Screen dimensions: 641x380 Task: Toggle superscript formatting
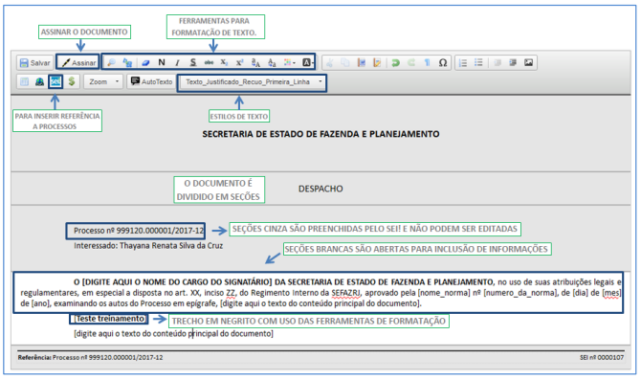(x=240, y=63)
